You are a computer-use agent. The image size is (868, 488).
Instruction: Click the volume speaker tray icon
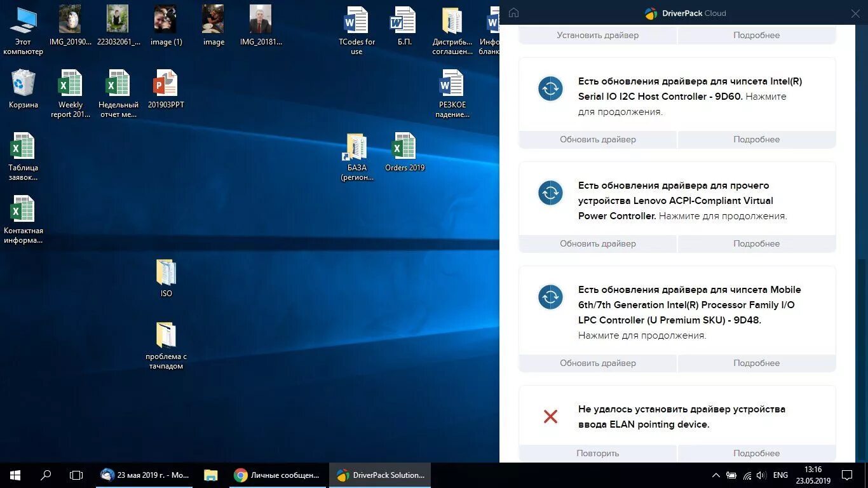click(x=761, y=475)
